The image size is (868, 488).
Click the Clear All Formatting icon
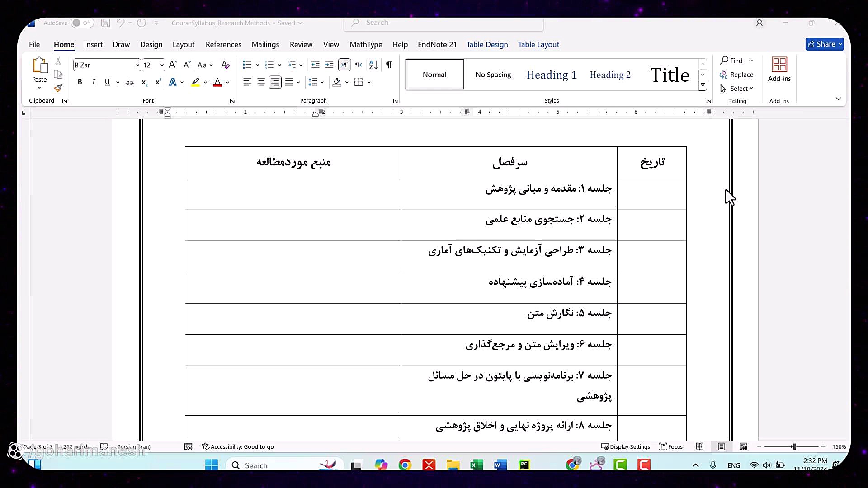[x=226, y=65]
